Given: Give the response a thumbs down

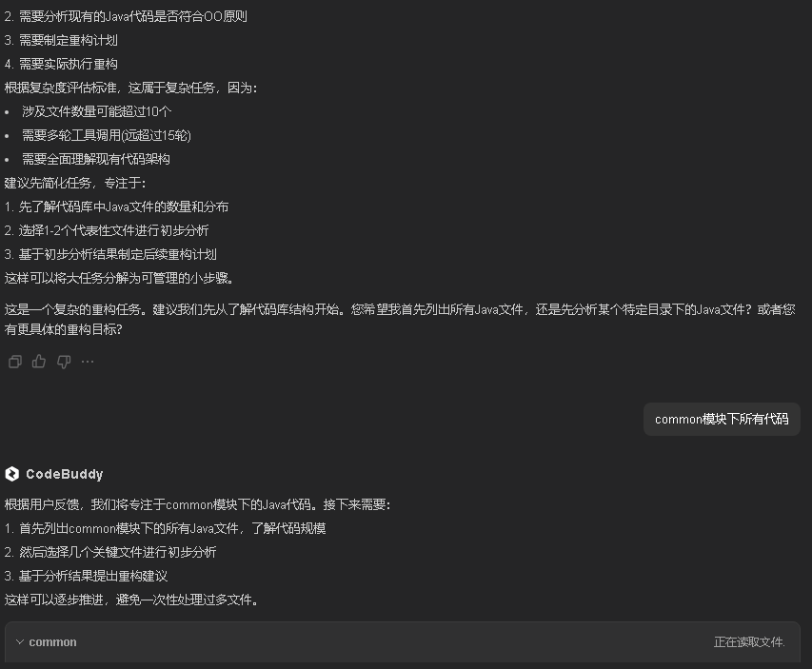Looking at the screenshot, I should coord(64,362).
